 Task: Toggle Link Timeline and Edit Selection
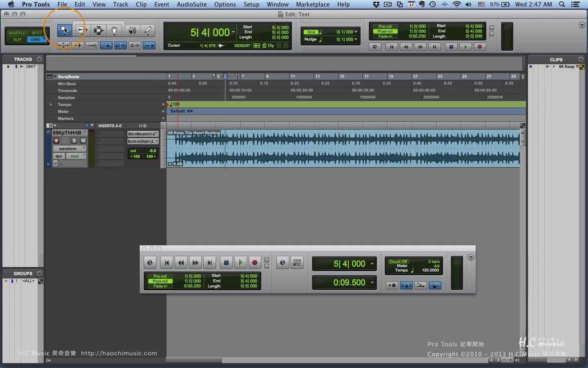120,45
